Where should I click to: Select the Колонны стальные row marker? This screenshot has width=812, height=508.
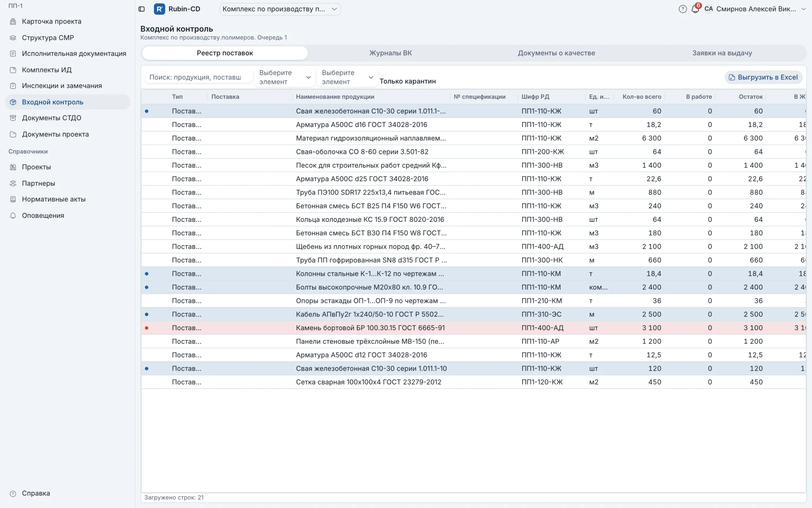[x=147, y=274]
